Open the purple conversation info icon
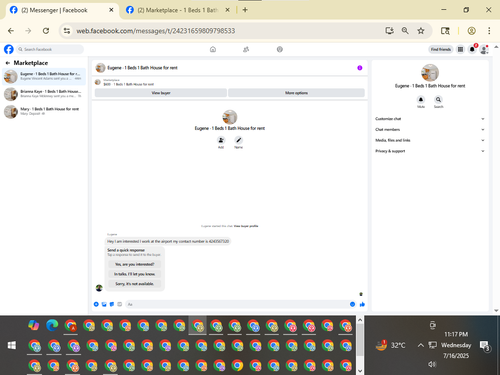The height and width of the screenshot is (375, 500). tap(360, 68)
